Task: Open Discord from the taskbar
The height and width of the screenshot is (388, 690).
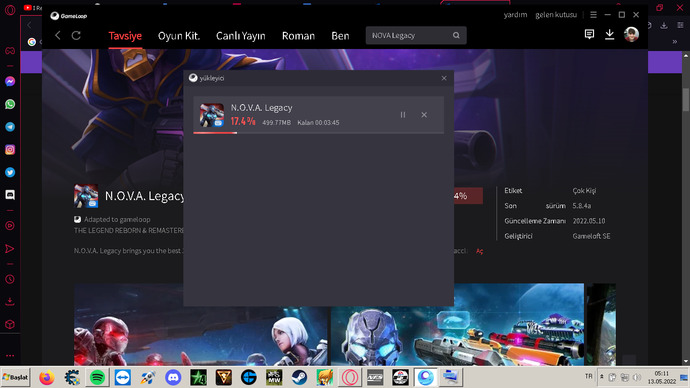Action: (173, 377)
